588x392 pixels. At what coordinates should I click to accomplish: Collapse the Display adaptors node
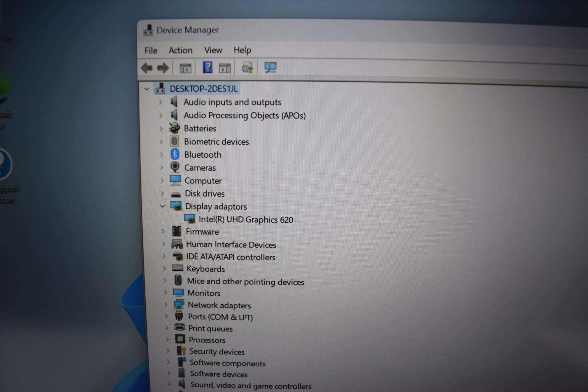[162, 206]
